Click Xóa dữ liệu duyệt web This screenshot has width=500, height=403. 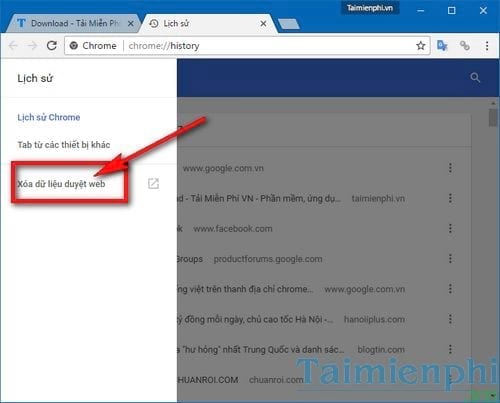[x=61, y=184]
